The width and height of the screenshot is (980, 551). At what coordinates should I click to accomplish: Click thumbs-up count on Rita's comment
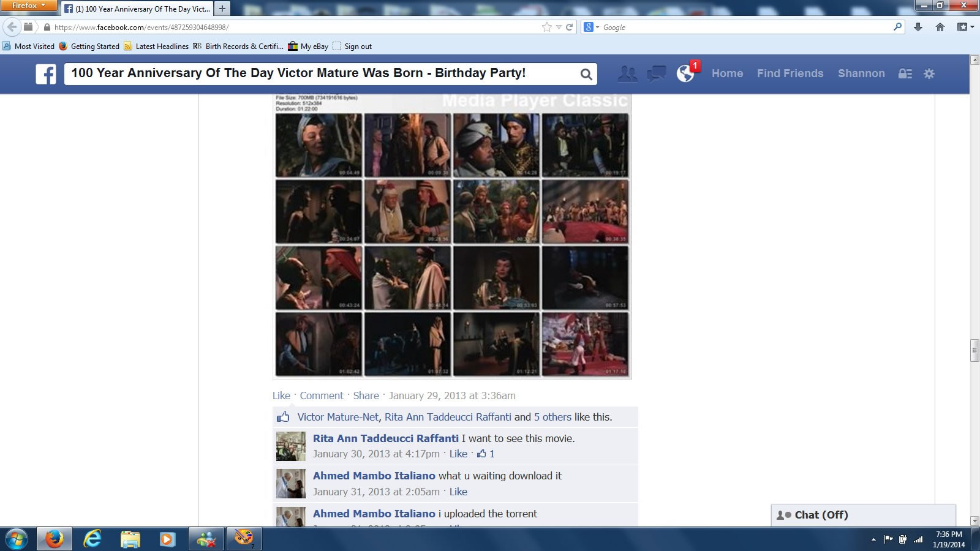pos(486,454)
